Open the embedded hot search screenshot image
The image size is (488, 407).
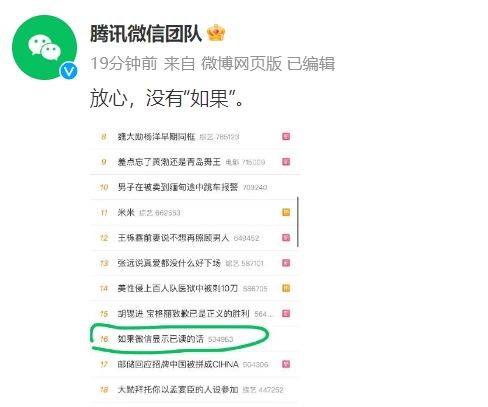[x=195, y=263]
